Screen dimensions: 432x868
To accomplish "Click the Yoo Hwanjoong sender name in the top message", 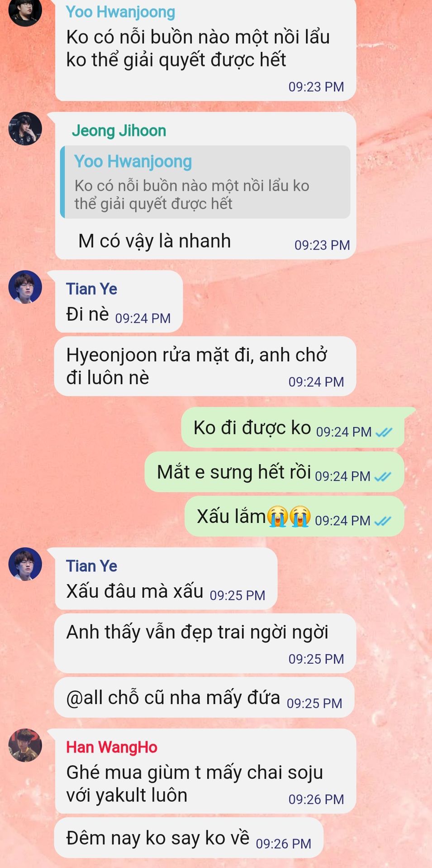I will tap(120, 12).
